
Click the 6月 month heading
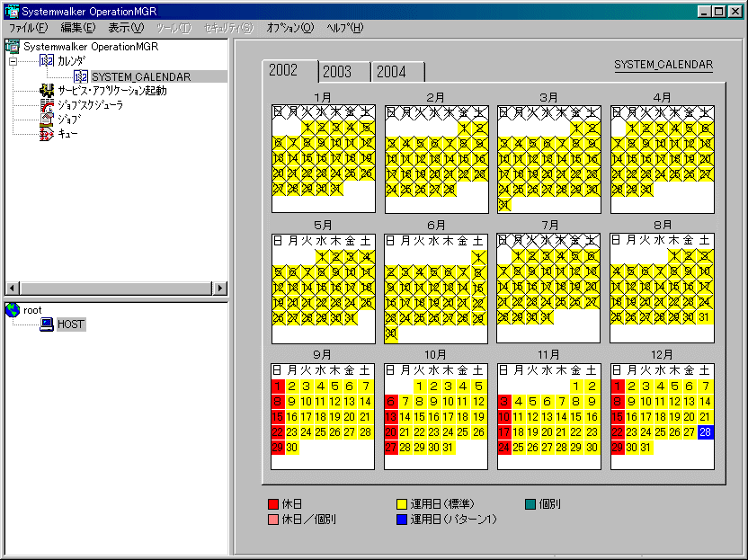pos(436,225)
